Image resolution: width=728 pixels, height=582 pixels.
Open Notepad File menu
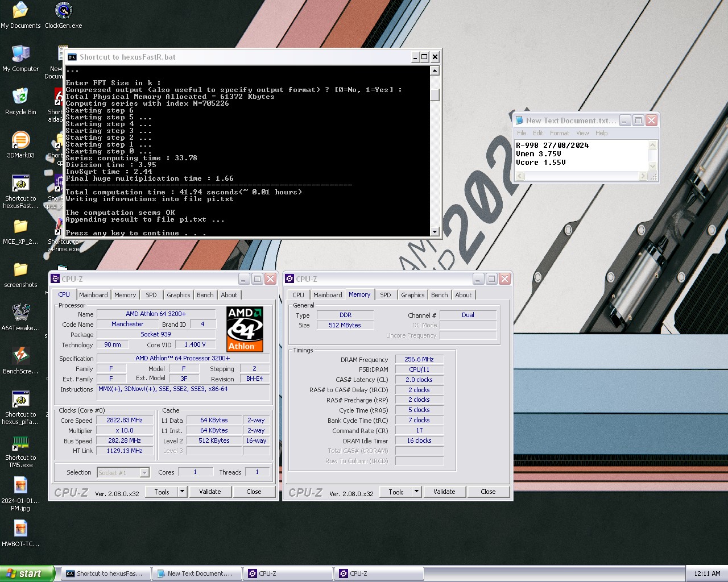pos(522,133)
